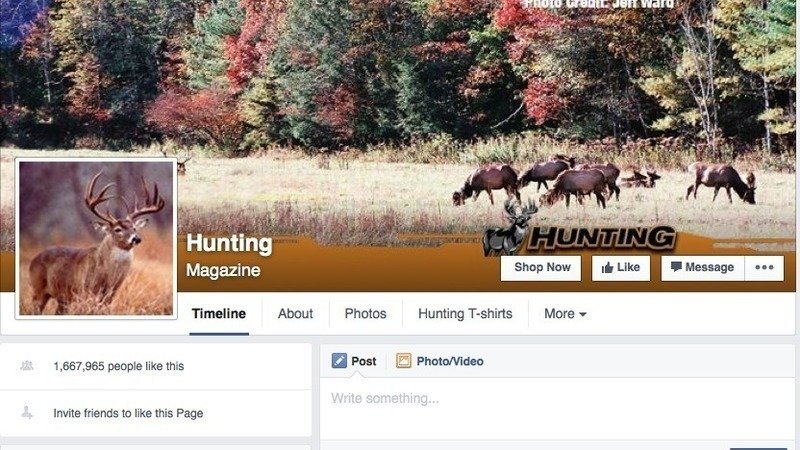Open the Hunting T-shirts tab
The image size is (800, 450).
[465, 314]
